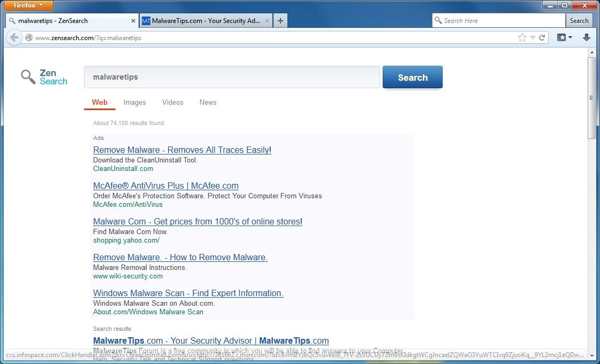Maximize the Firefox window

tap(565, 5)
